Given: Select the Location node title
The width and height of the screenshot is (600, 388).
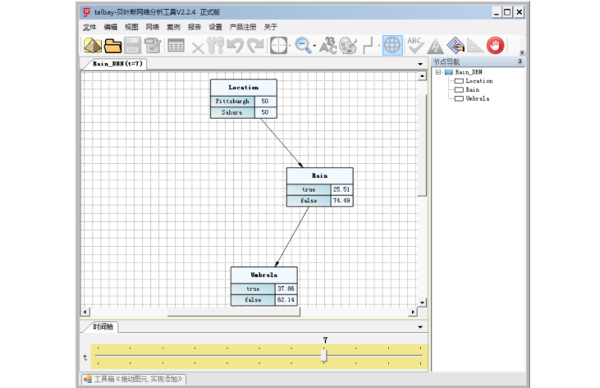Looking at the screenshot, I should click(243, 88).
